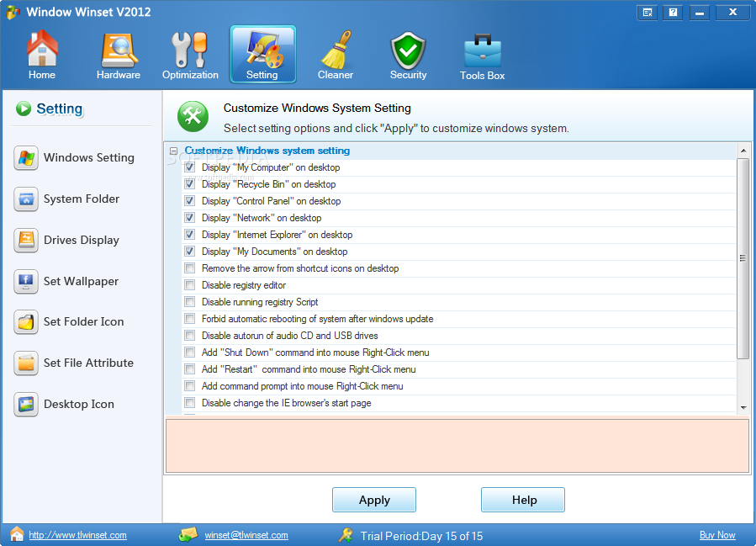This screenshot has height=546, width=756.
Task: Click the green tools icon in header
Action: (x=193, y=116)
